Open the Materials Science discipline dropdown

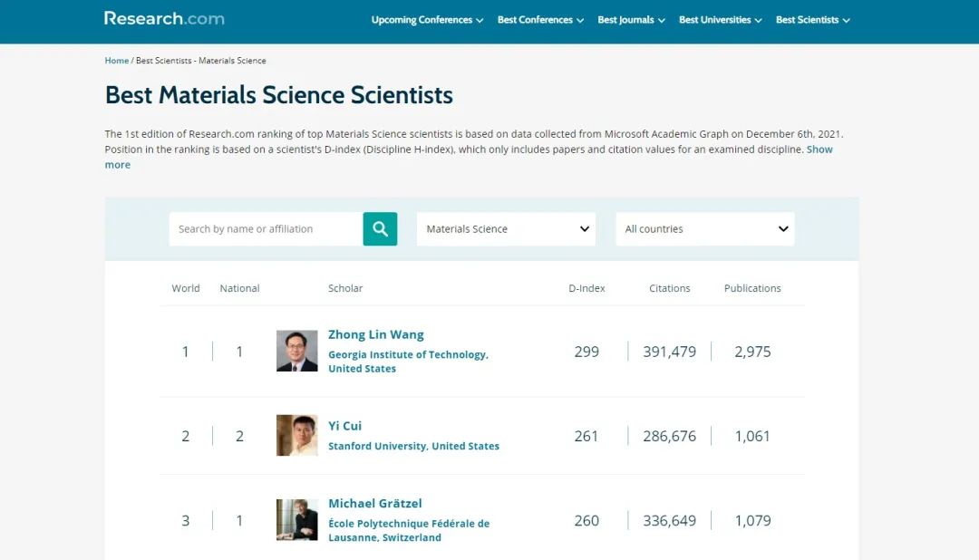[x=506, y=229]
